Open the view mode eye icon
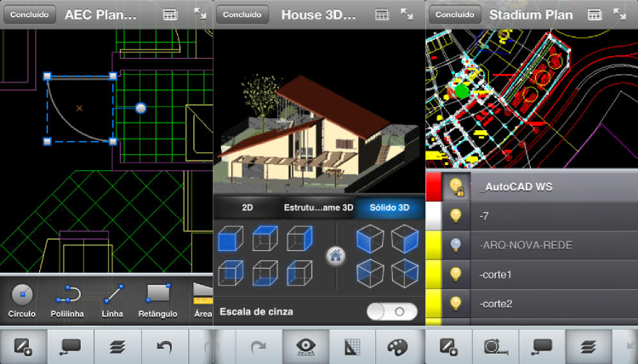638x364 pixels. pyautogui.click(x=305, y=347)
